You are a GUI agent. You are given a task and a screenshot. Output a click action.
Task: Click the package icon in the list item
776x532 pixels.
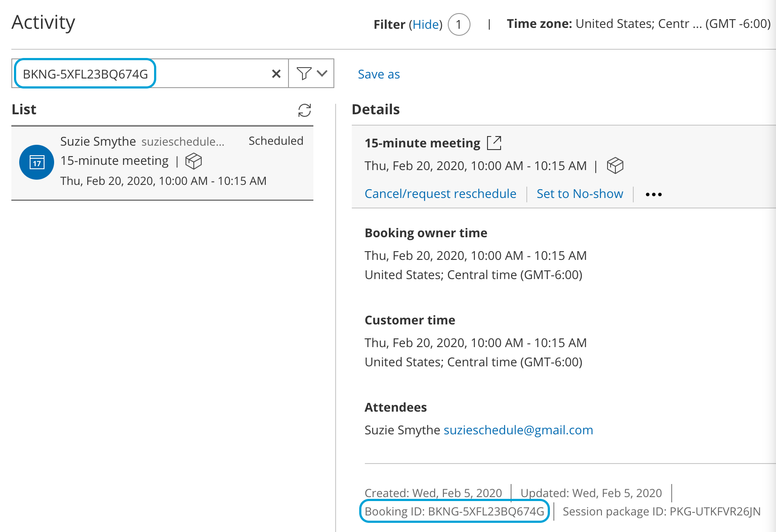click(x=193, y=161)
